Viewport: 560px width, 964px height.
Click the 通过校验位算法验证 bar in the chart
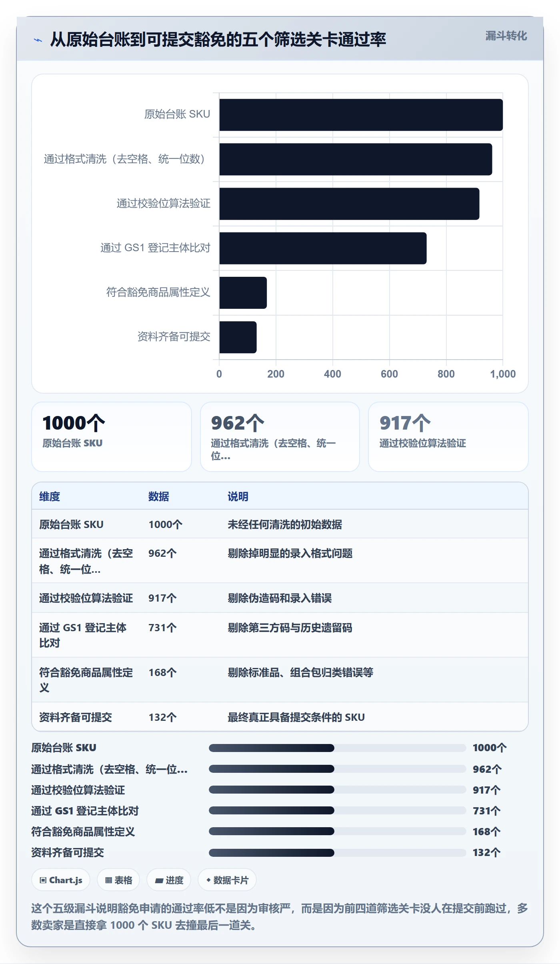(349, 204)
